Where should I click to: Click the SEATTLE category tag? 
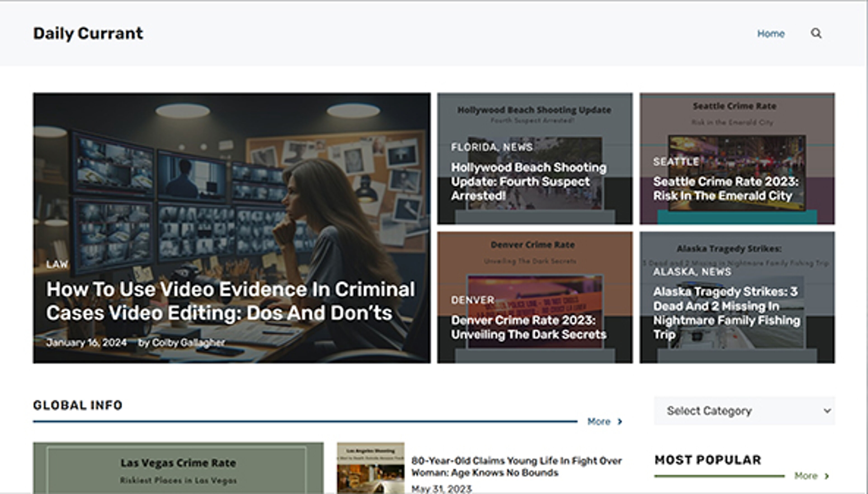click(676, 162)
